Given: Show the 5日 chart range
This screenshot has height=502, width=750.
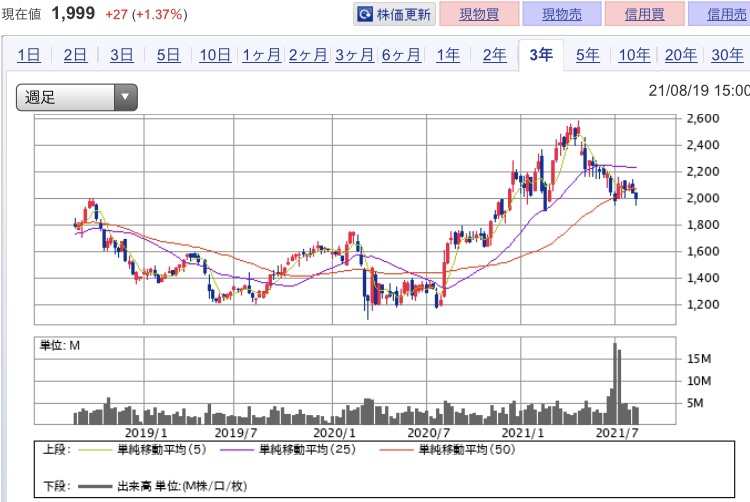Looking at the screenshot, I should [168, 55].
